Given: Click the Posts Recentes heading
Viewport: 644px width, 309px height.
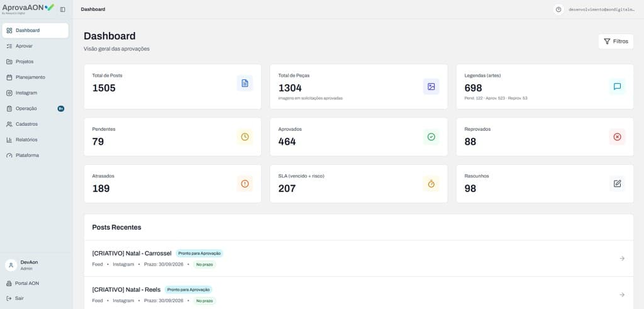Looking at the screenshot, I should click(116, 227).
